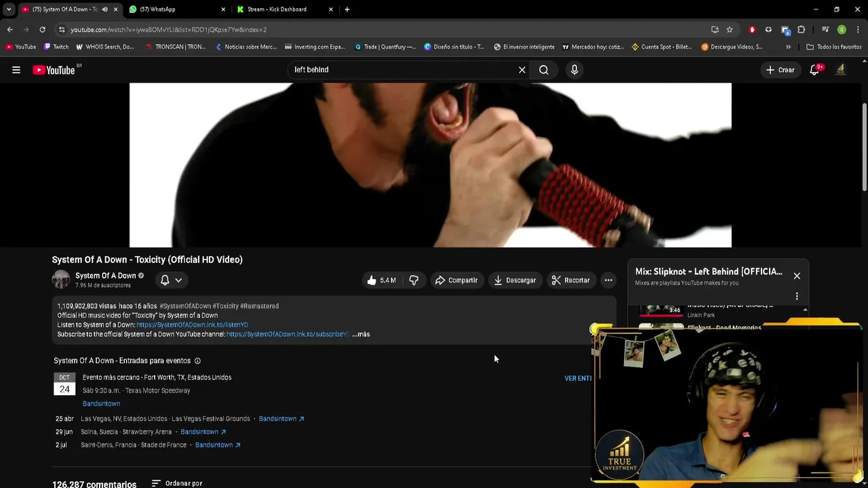Show info about event tickets
Screen dimensions: 868x488
tap(197, 361)
